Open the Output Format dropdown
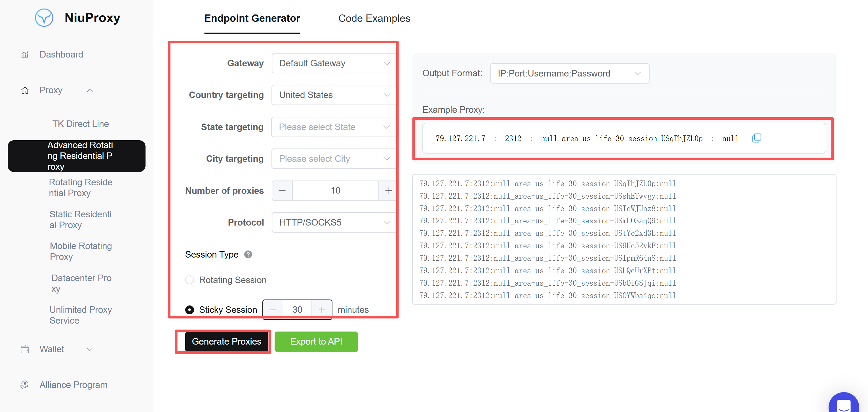 point(570,73)
